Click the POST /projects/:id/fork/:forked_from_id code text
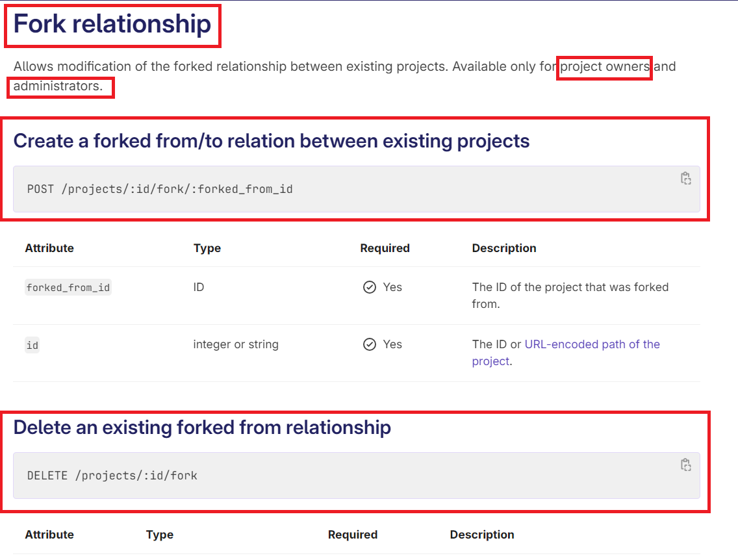 (160, 189)
